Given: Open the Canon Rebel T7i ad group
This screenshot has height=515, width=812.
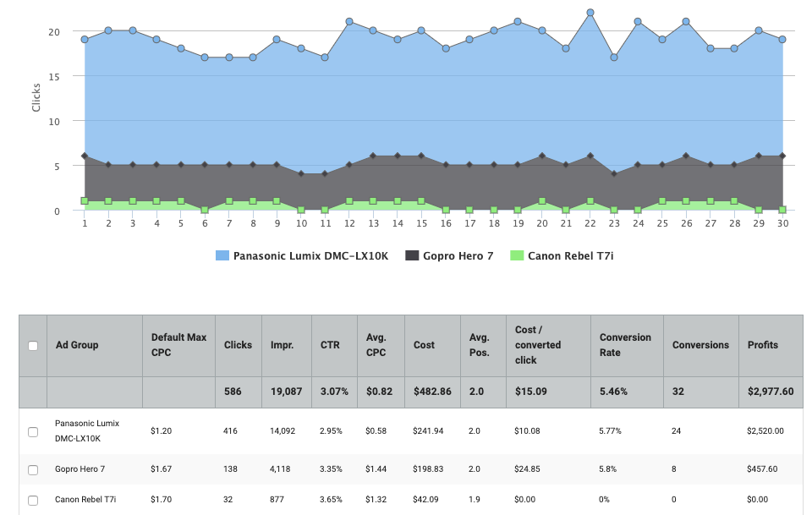Looking at the screenshot, I should click(x=85, y=500).
